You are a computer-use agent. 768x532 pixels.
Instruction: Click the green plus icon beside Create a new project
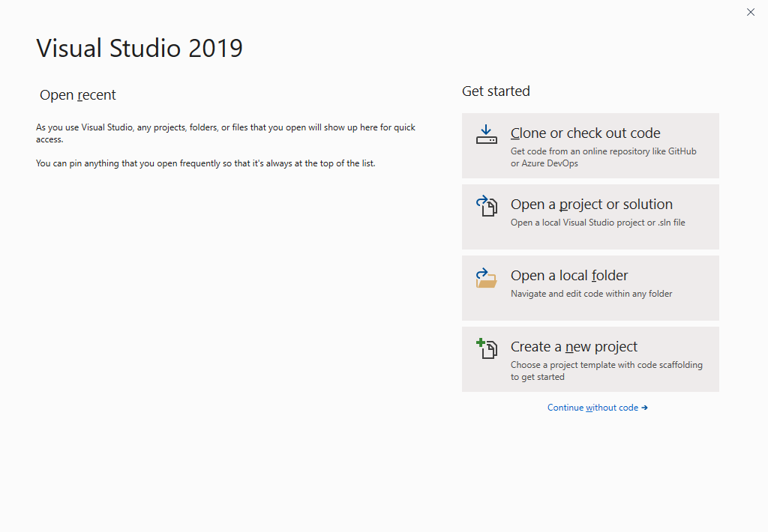click(x=481, y=344)
